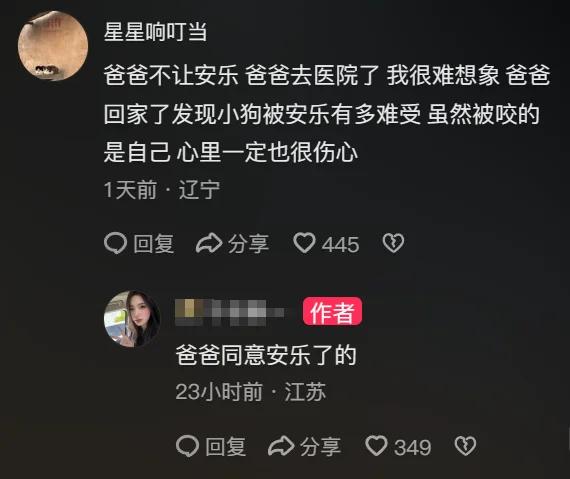
Task: Tap the heart icon with 349 likes
Action: (376, 446)
